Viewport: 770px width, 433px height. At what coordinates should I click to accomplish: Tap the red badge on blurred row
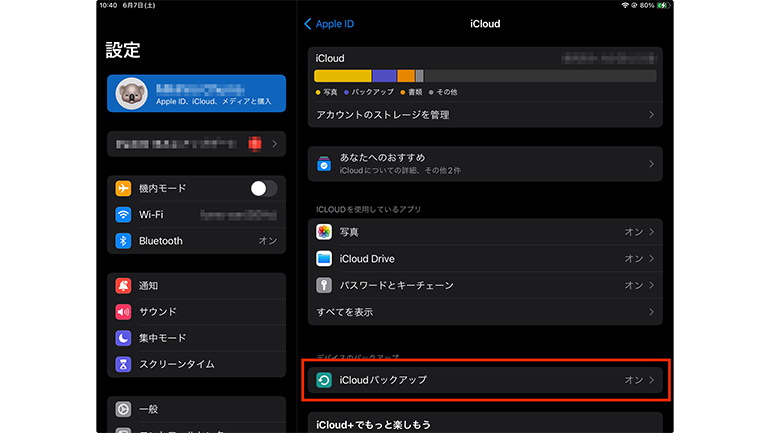[255, 144]
